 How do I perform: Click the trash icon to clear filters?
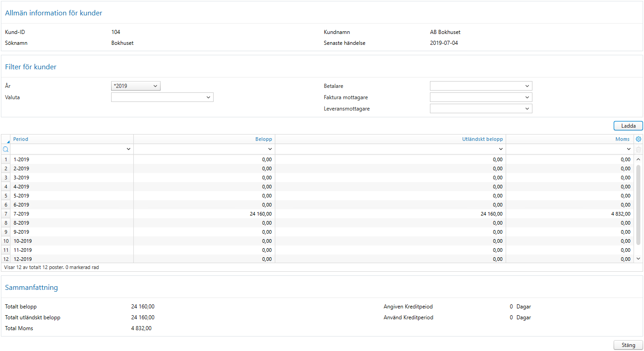coord(639,149)
